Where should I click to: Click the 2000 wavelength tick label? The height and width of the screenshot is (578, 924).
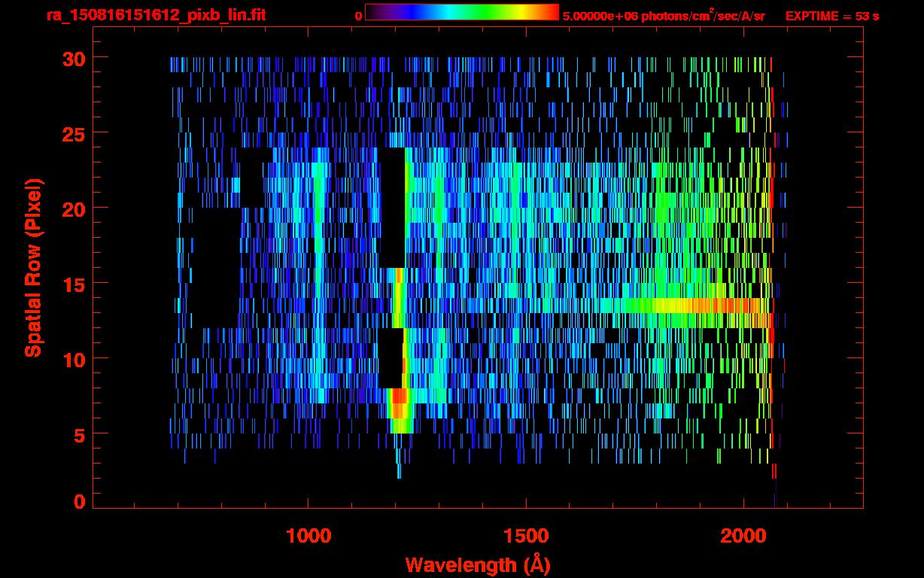pos(743,535)
